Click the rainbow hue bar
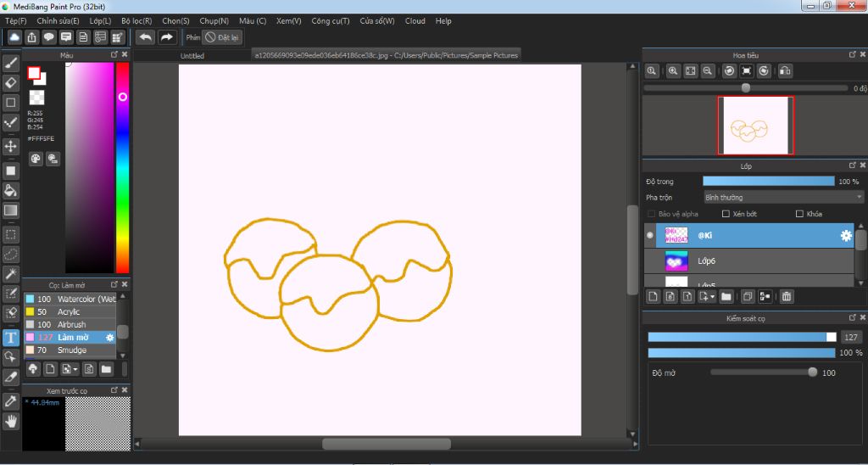Screen dimensions: 868x465 tap(122, 167)
